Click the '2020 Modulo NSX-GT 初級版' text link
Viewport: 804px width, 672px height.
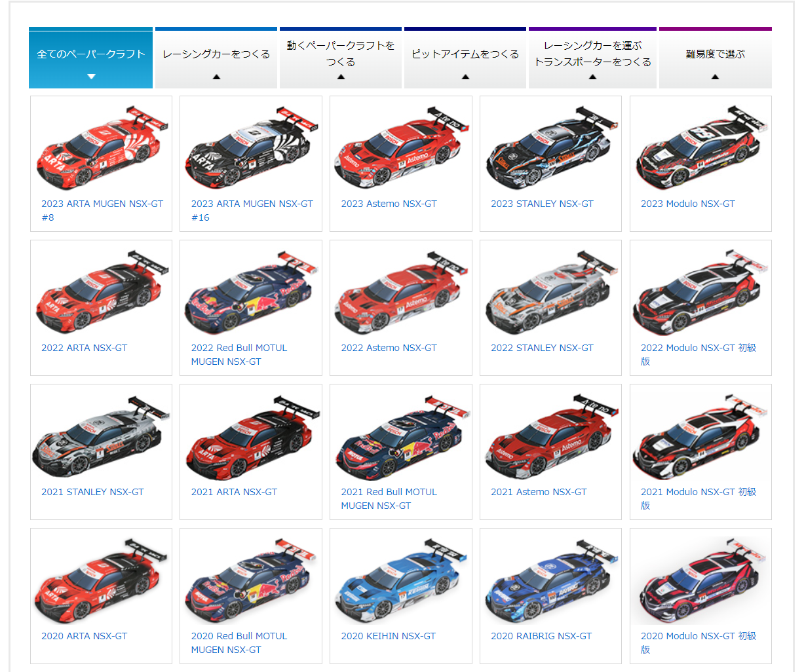click(x=699, y=643)
